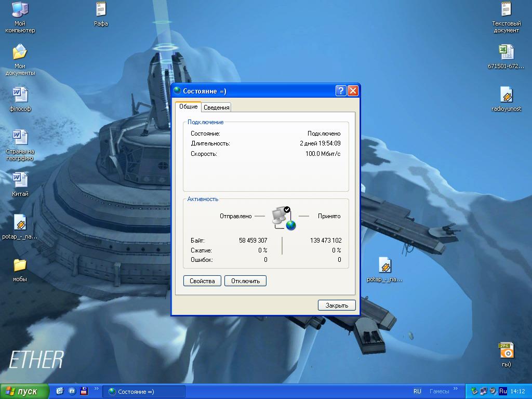532x399 pixels.
Task: Click the taskbar clock showing 14:12
Action: [x=518, y=391]
